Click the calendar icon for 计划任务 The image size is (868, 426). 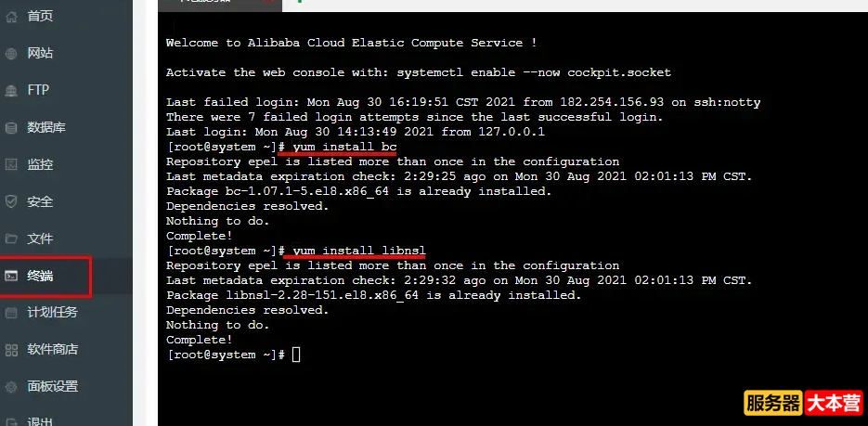coord(11,313)
